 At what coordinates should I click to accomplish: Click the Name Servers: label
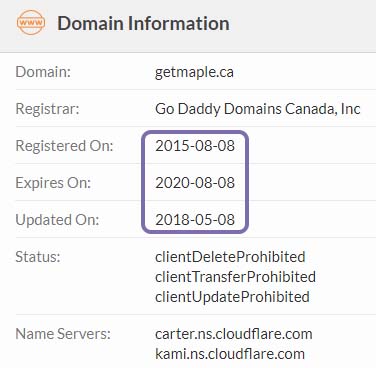tap(63, 334)
